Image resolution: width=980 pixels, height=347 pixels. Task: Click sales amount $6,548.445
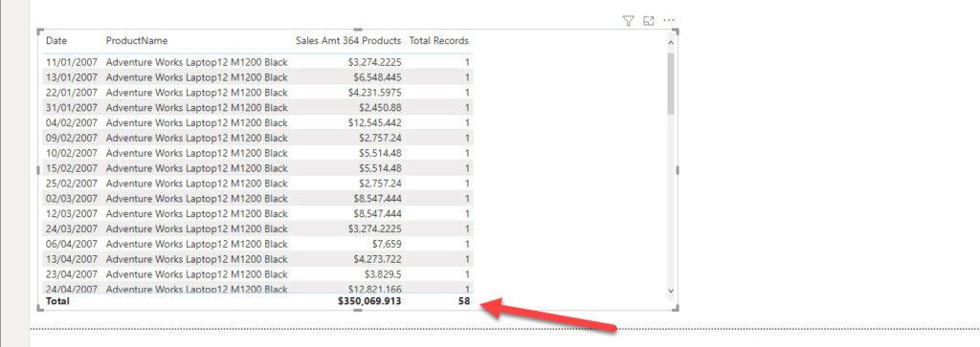pos(377,77)
